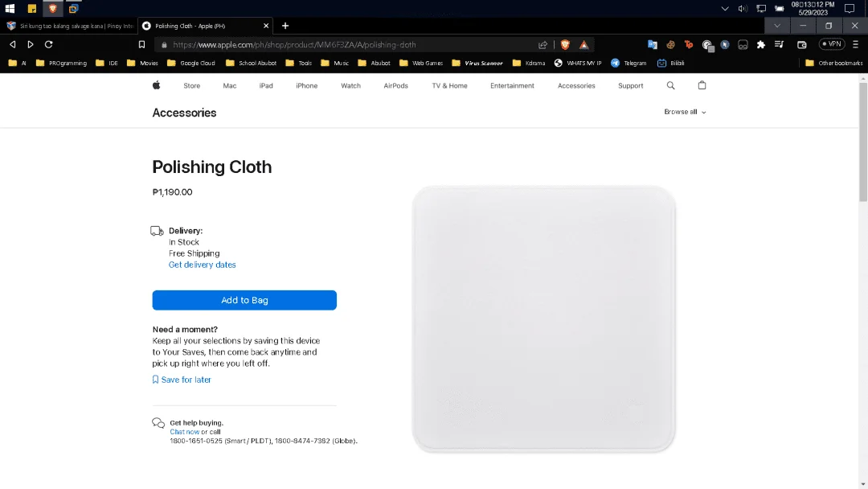Open the Accessories nav menu item

point(576,86)
